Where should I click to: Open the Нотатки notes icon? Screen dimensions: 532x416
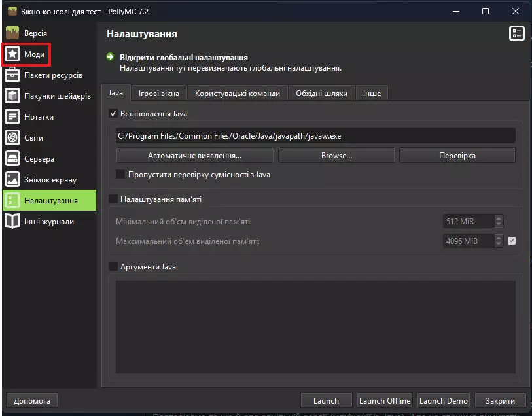[x=13, y=117]
